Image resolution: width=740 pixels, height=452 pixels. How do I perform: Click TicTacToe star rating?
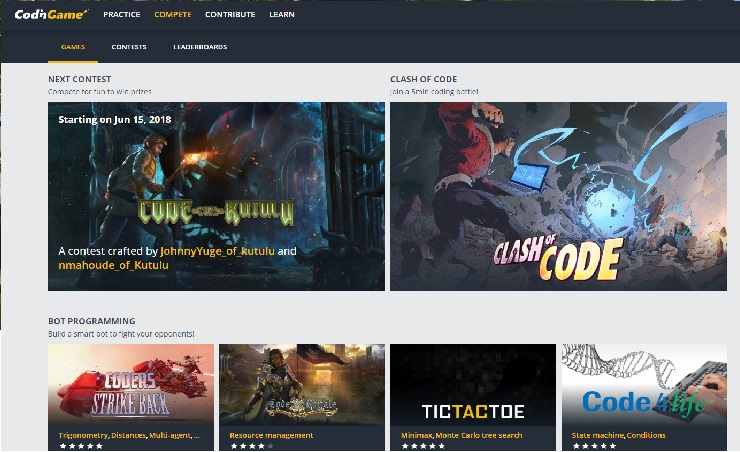(x=423, y=446)
